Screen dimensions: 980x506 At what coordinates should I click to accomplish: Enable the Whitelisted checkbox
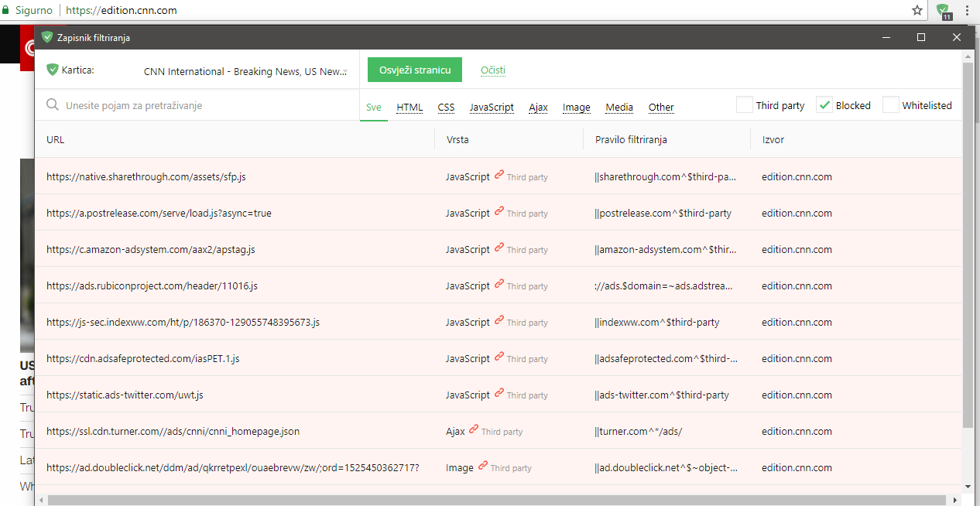click(891, 104)
